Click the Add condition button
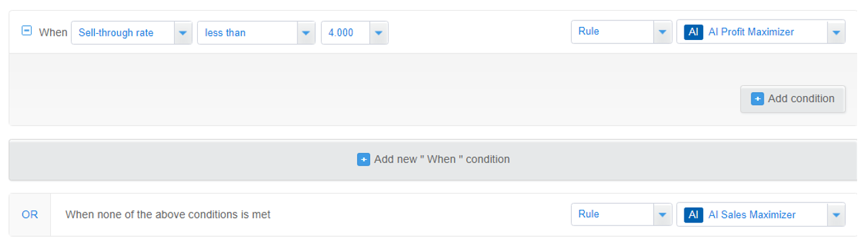Image resolution: width=868 pixels, height=245 pixels. (x=793, y=99)
